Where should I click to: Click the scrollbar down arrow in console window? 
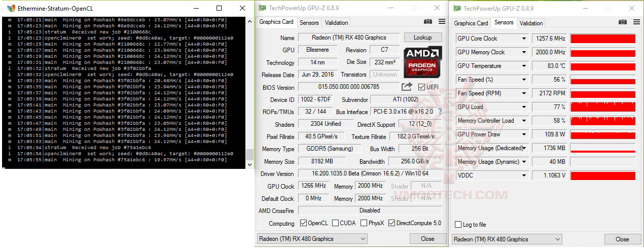tap(249, 164)
